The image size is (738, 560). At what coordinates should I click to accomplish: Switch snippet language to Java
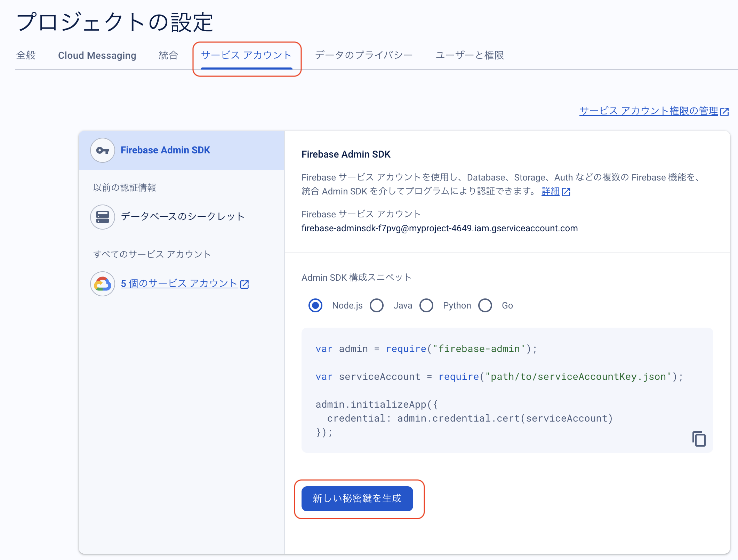377,305
